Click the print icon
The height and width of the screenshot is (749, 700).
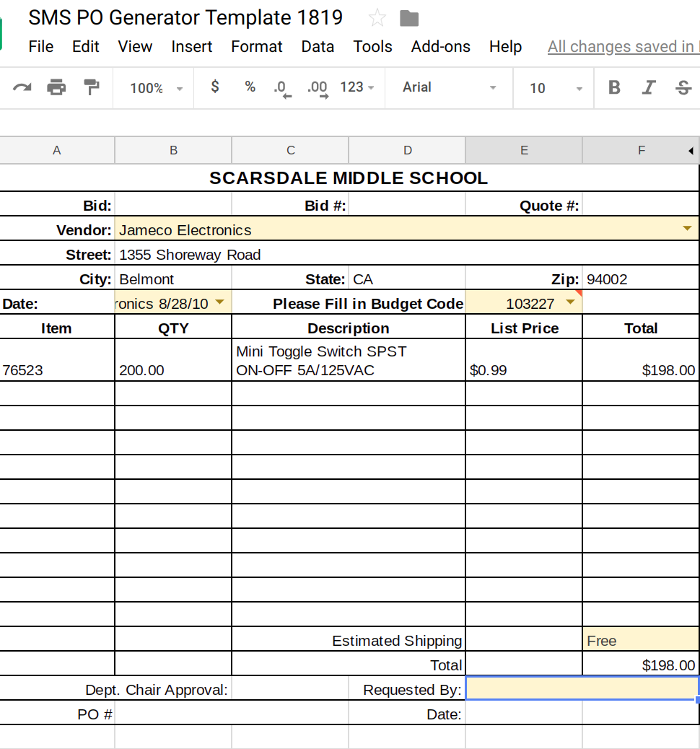pyautogui.click(x=56, y=87)
